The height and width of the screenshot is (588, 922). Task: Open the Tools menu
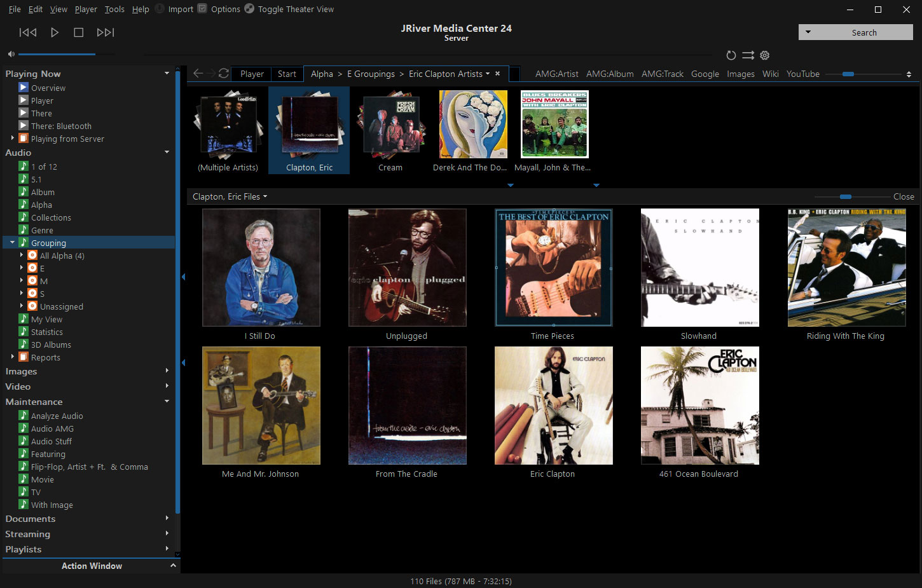click(114, 9)
